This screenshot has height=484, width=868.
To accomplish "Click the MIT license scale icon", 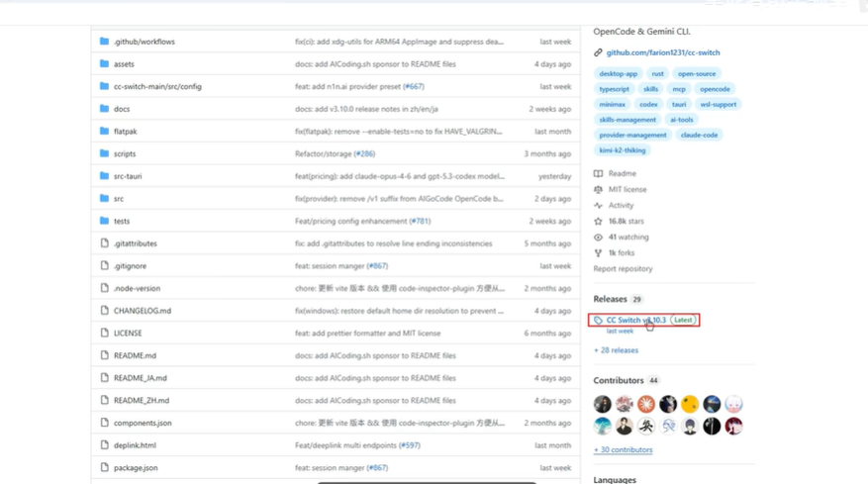I will [x=598, y=189].
